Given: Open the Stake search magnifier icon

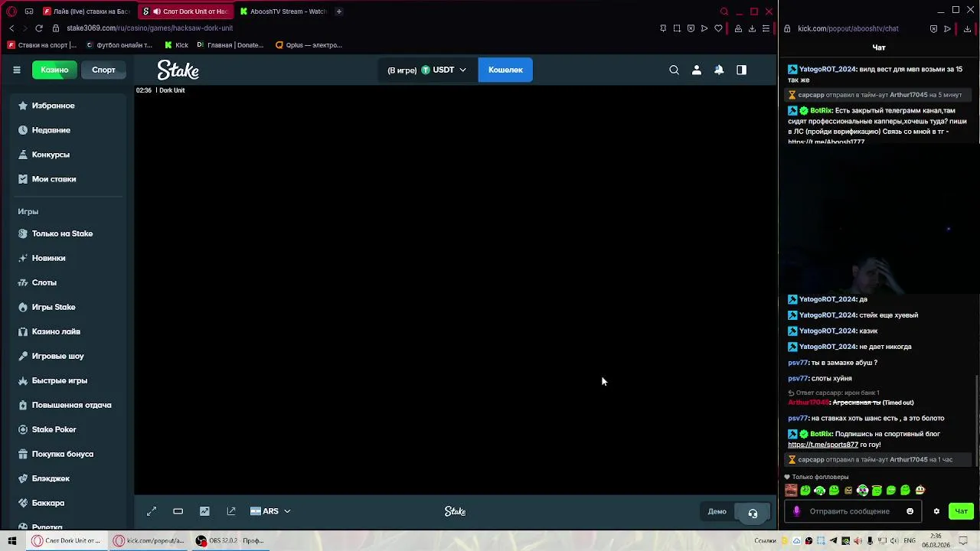Looking at the screenshot, I should (674, 70).
